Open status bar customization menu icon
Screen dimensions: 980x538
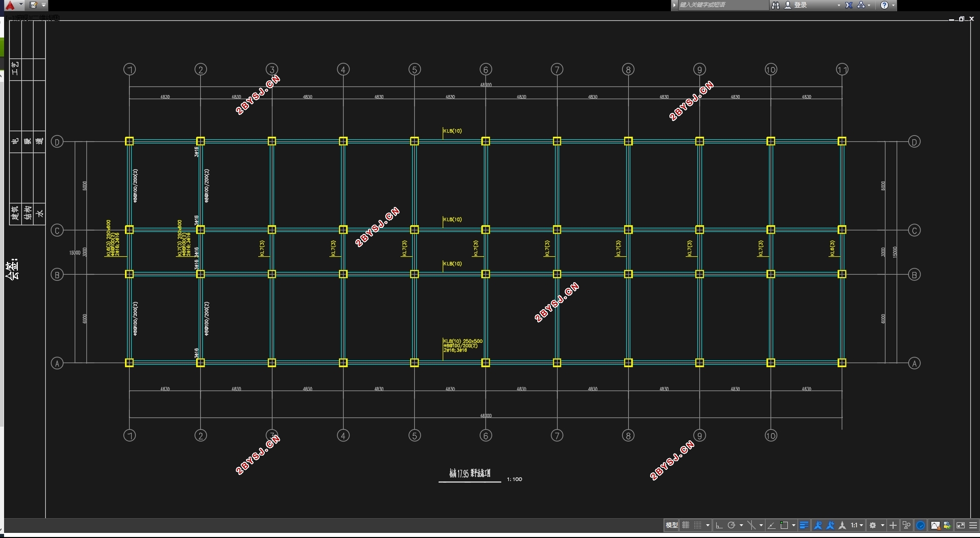coord(973,525)
